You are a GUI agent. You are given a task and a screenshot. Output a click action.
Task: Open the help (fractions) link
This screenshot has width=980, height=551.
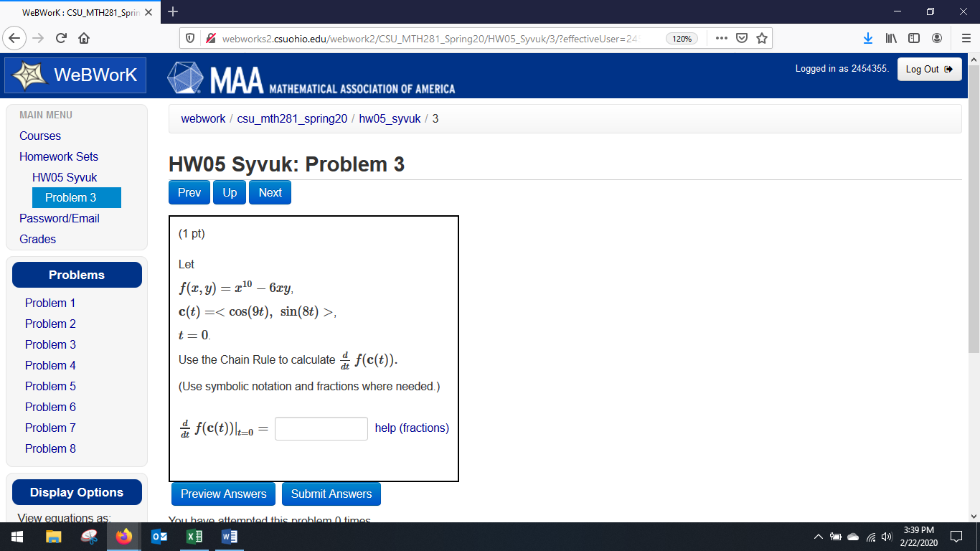tap(411, 428)
